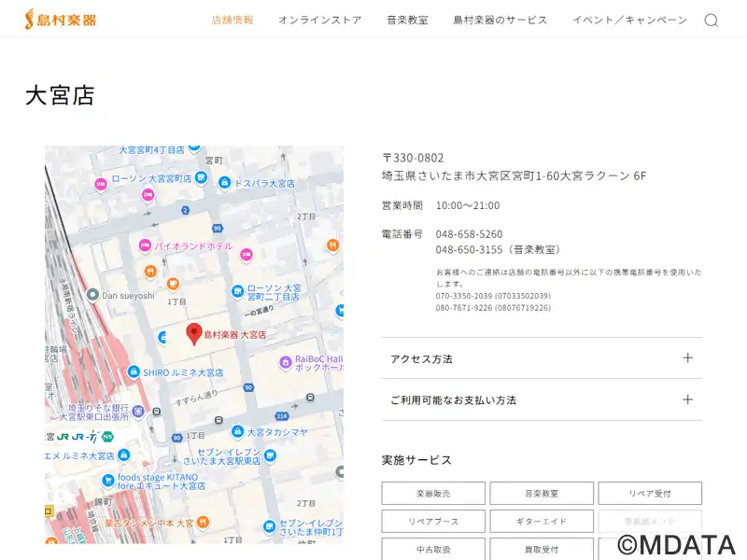747x560 pixels.
Task: Click the postal code 〒330-0802
Action: [413, 158]
